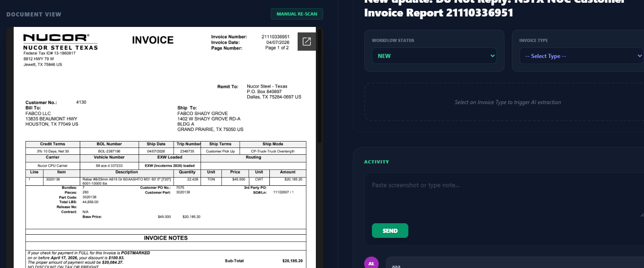Click Customer Pick Up ship terms cell
The width and height of the screenshot is (644, 268).
pos(220,151)
